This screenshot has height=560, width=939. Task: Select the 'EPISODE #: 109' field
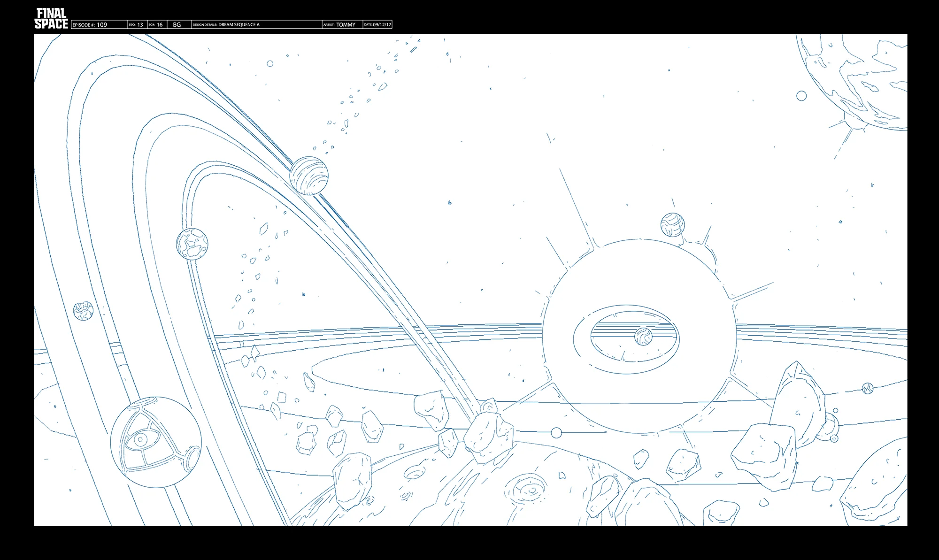pos(100,25)
